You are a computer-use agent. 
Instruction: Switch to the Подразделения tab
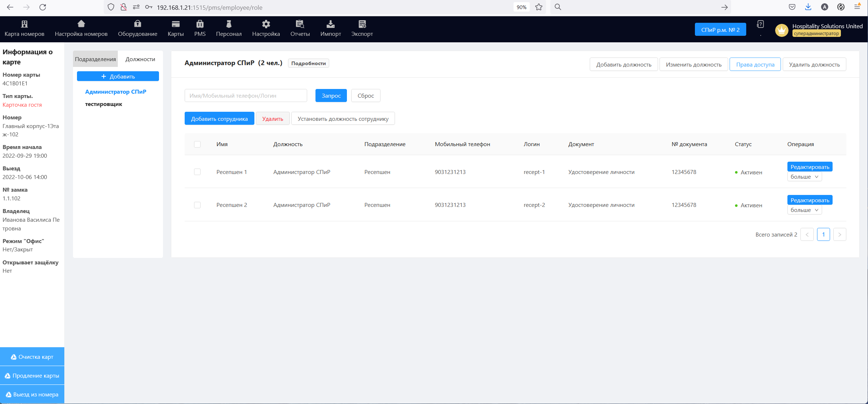click(x=95, y=59)
